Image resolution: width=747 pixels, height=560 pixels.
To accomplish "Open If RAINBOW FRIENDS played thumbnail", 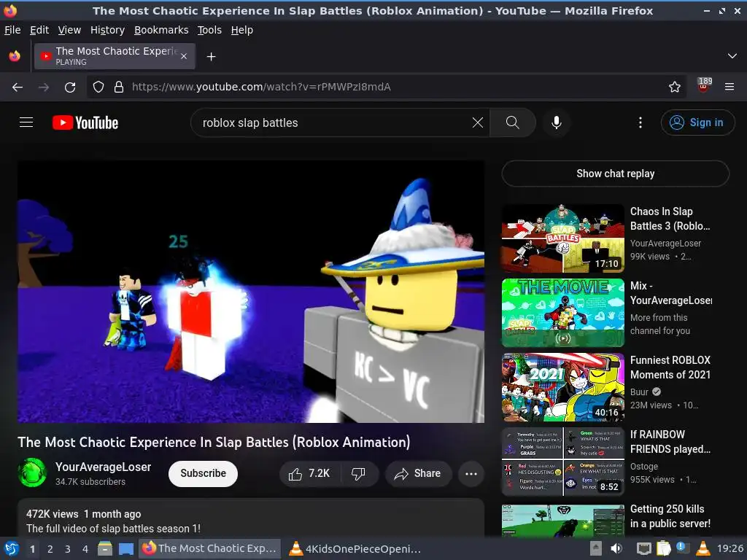I will point(562,462).
